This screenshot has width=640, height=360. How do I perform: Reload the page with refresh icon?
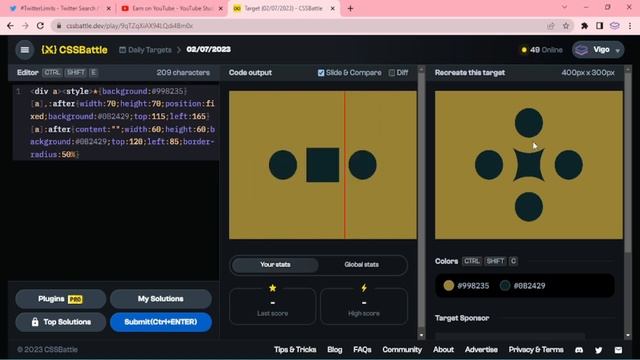pos(40,26)
